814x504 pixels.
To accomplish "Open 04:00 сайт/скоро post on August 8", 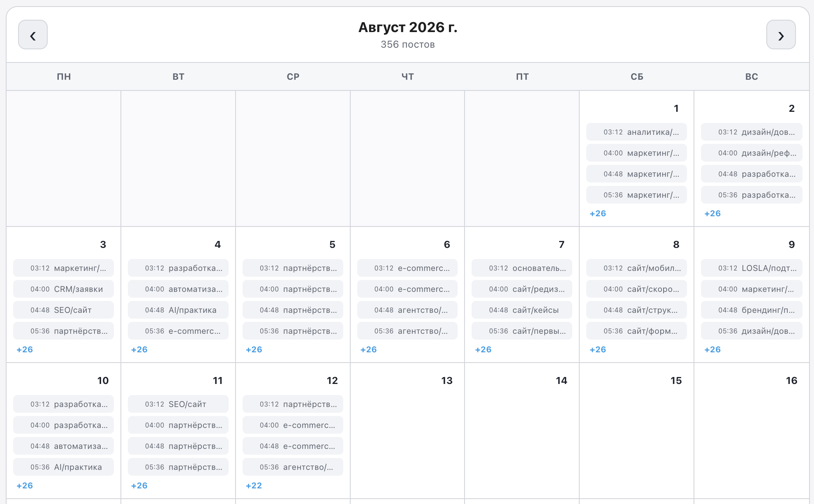I will (636, 289).
